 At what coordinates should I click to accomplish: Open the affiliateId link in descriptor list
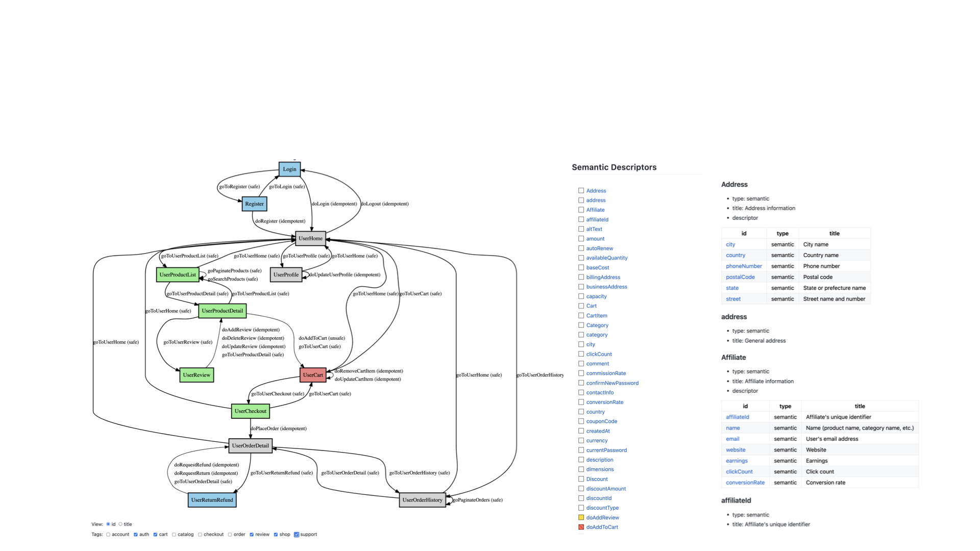click(597, 219)
